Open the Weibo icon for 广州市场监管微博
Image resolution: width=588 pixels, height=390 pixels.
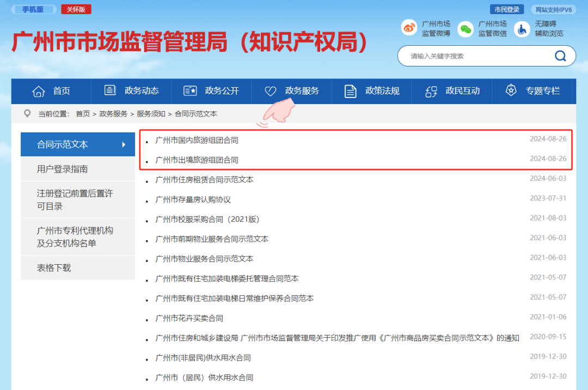point(409,28)
